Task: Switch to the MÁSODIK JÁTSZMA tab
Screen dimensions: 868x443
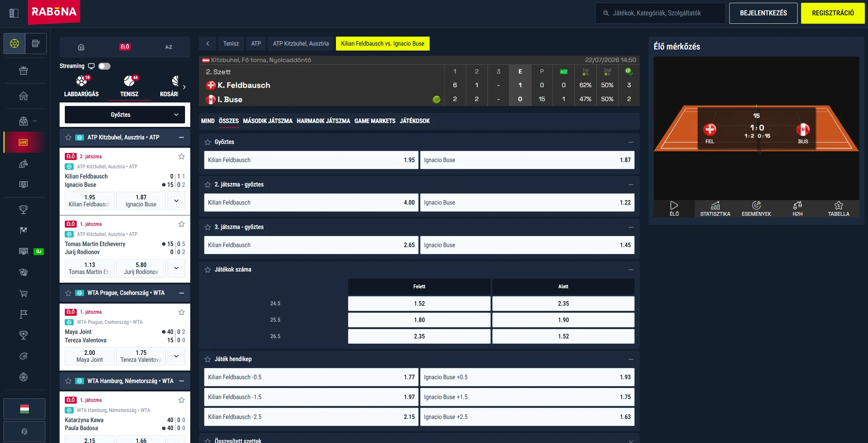Action: coord(268,121)
